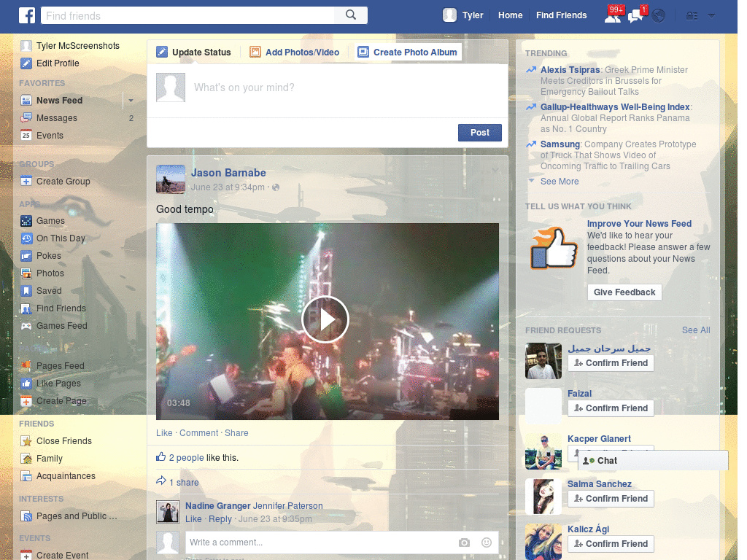Image resolution: width=747 pixels, height=560 pixels.
Task: Click Share under the video post
Action: click(x=236, y=433)
